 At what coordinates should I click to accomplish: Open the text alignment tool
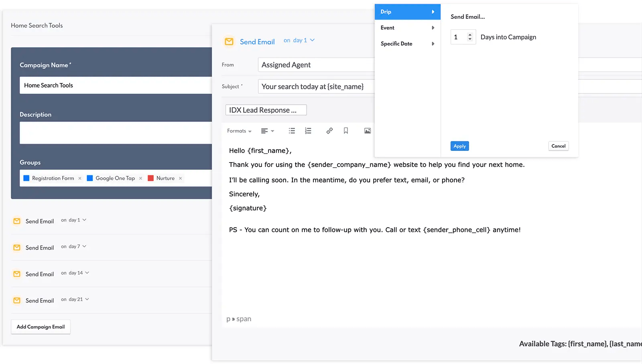tap(267, 131)
